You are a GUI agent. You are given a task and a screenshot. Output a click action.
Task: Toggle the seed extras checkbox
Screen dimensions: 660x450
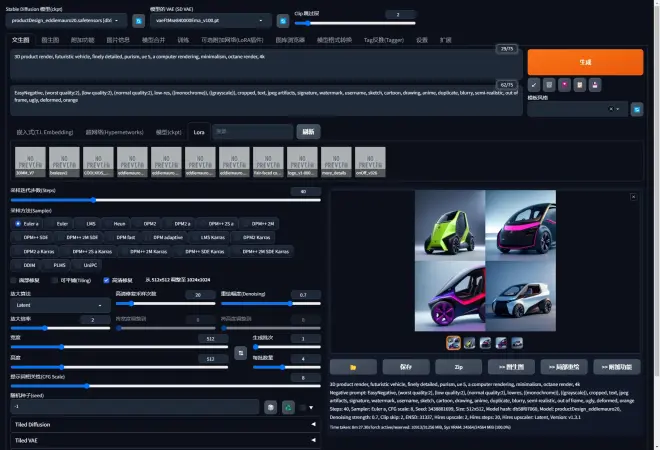tap(302, 407)
